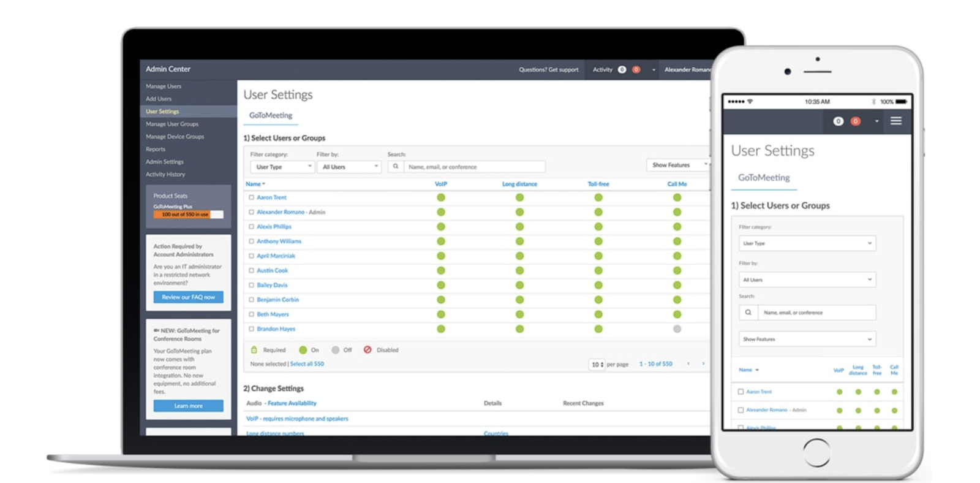Click the red Disabled legend icon

[367, 350]
